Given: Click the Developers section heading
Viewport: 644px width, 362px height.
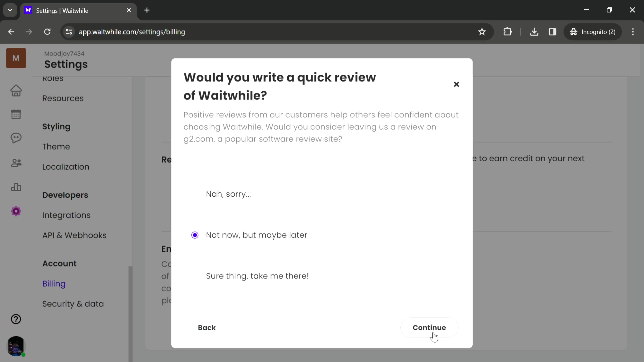Looking at the screenshot, I should pos(65,195).
